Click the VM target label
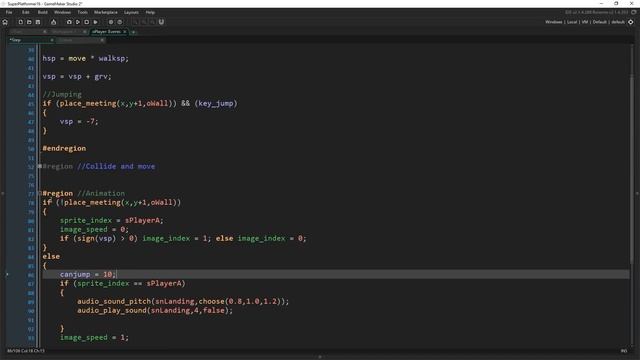This screenshot has width=640, height=360. pyautogui.click(x=585, y=22)
